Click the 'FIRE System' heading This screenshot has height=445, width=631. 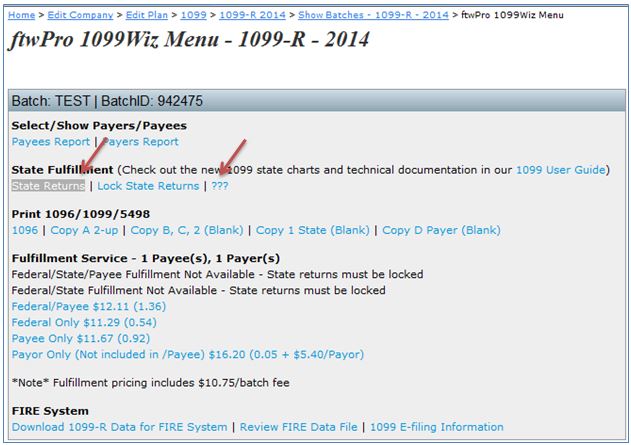(x=50, y=411)
